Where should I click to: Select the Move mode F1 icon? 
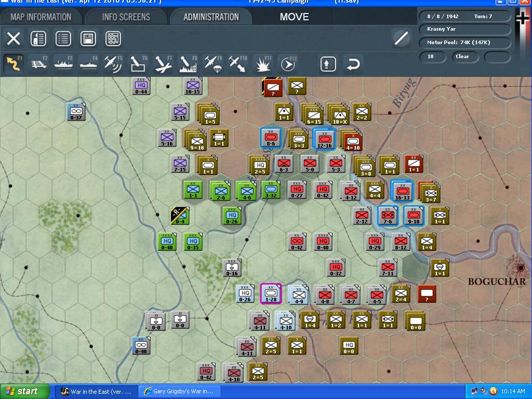tap(14, 64)
